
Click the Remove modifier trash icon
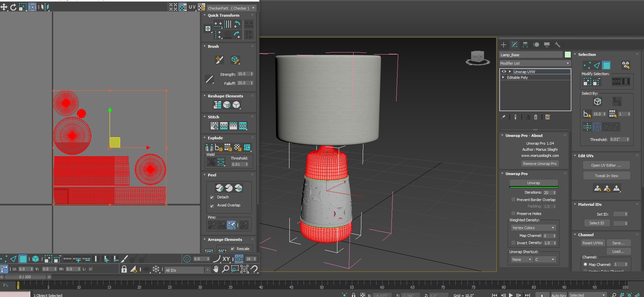pos(536,117)
